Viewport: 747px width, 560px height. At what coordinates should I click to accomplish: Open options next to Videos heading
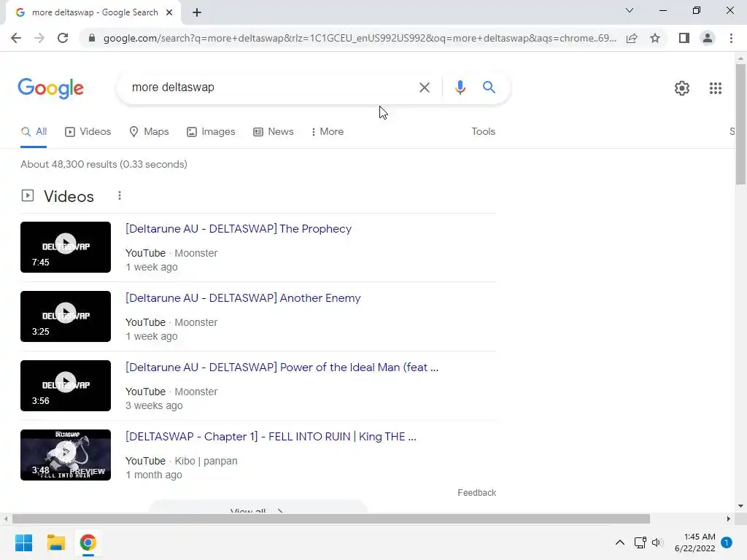(x=120, y=195)
